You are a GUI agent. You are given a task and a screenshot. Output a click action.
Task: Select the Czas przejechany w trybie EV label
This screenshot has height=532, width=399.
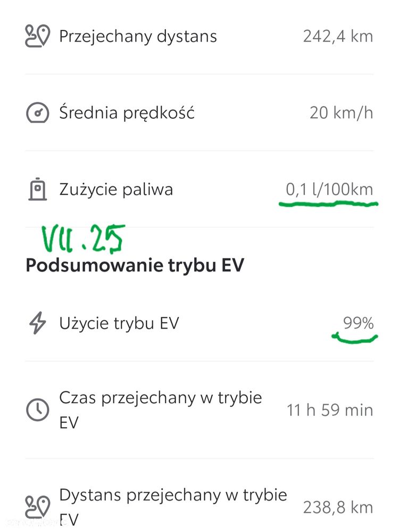click(x=160, y=410)
